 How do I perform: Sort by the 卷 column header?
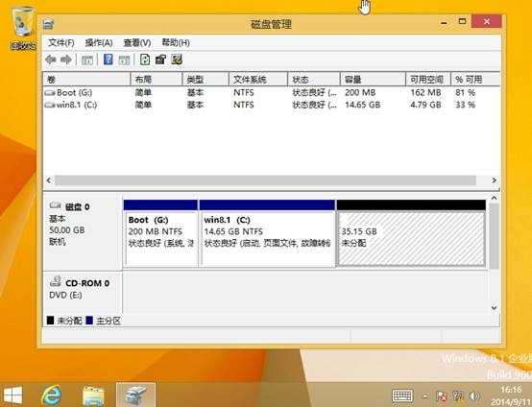point(86,80)
